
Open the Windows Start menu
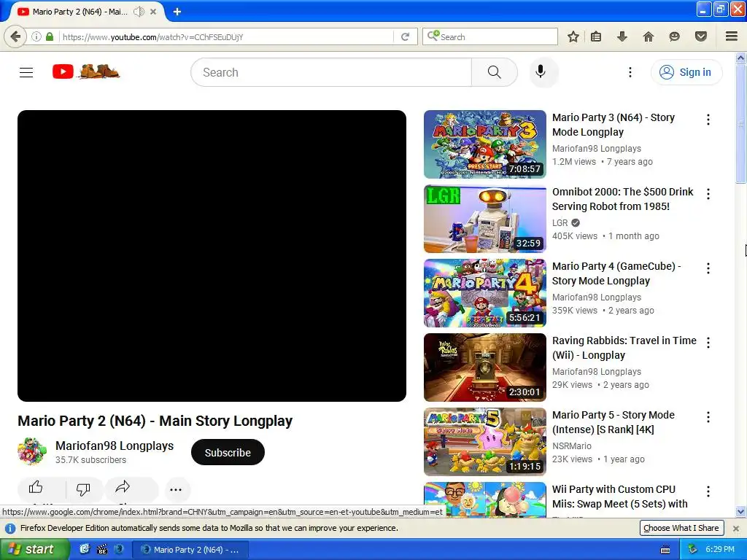click(x=35, y=550)
